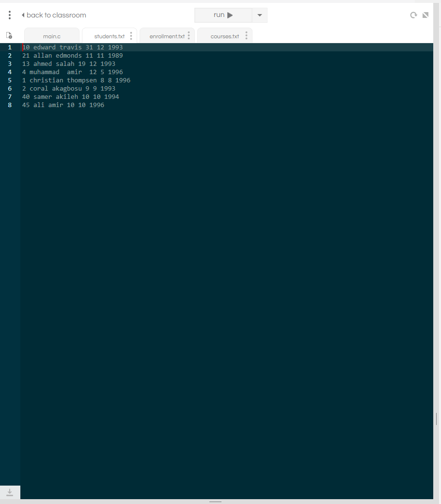Toggle the fullscreen expand icon
The height and width of the screenshot is (504, 441).
click(425, 15)
